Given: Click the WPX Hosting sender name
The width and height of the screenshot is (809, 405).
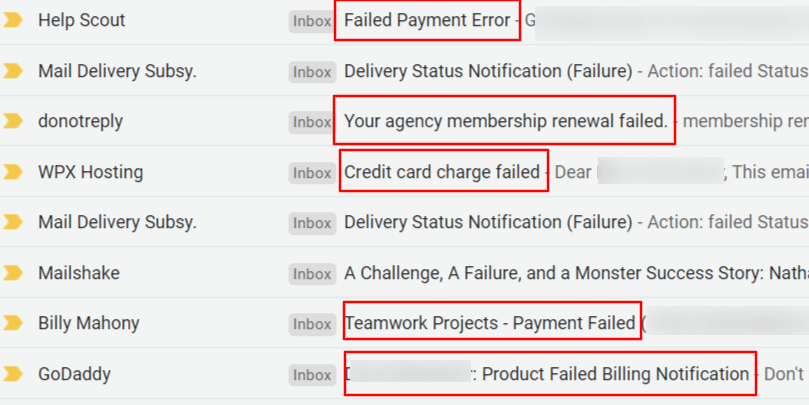Looking at the screenshot, I should (x=91, y=172).
